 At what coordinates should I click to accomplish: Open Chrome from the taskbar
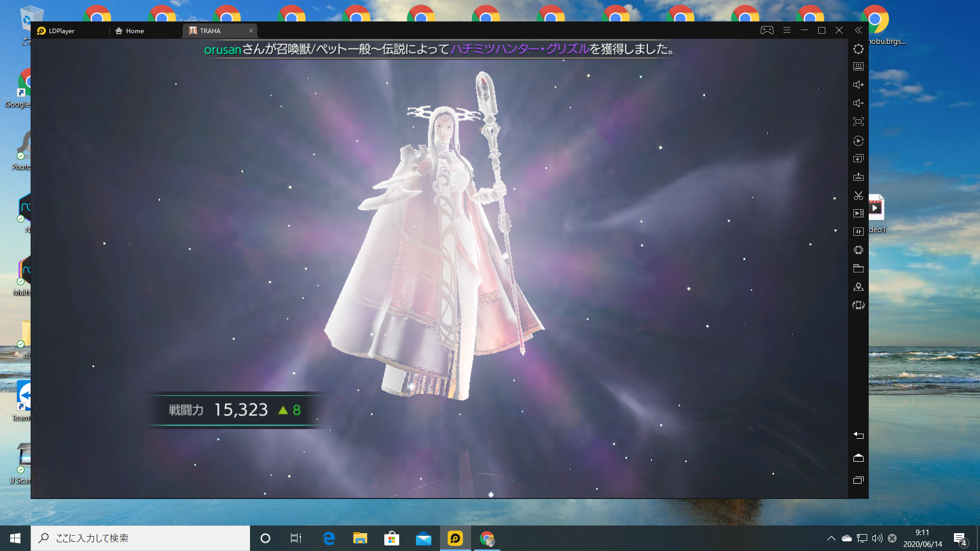point(487,538)
